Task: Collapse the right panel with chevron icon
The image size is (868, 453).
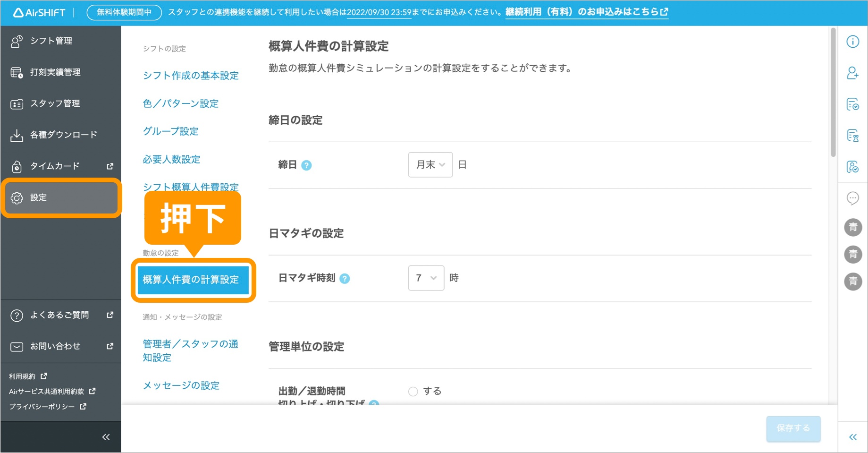Action: (852, 437)
